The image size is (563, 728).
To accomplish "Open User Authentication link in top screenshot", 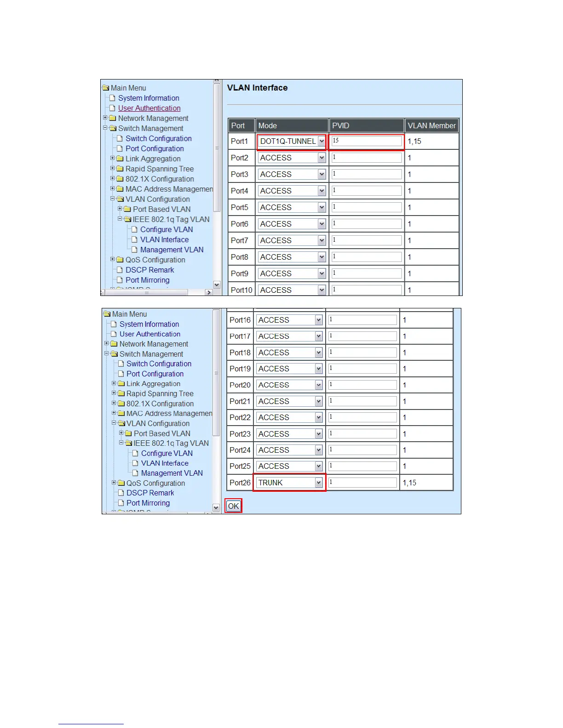I will pyautogui.click(x=149, y=108).
